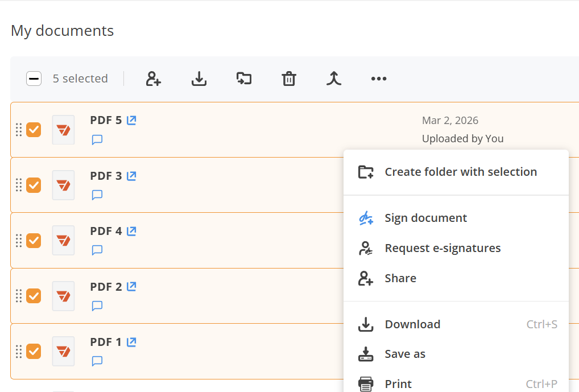Click the merge icon in selection toolbar
The height and width of the screenshot is (392, 579).
pos(334,79)
